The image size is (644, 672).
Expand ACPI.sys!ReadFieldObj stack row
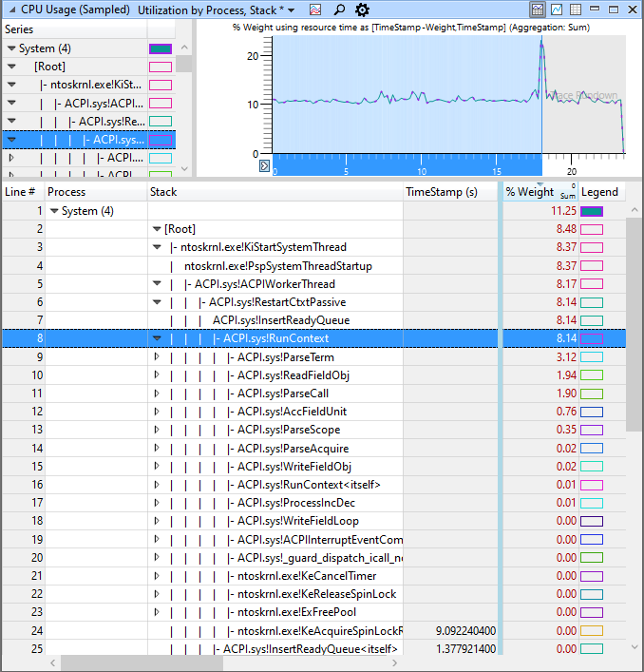(x=157, y=374)
